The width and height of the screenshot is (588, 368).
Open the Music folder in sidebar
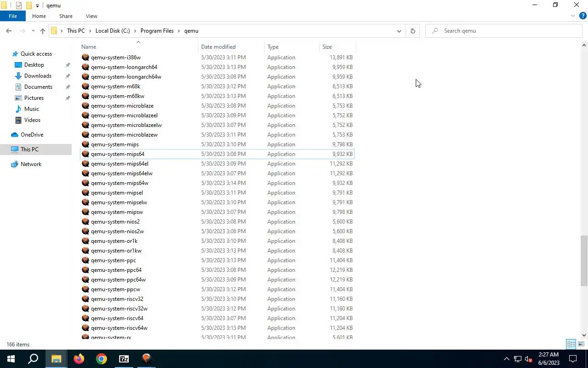(31, 109)
